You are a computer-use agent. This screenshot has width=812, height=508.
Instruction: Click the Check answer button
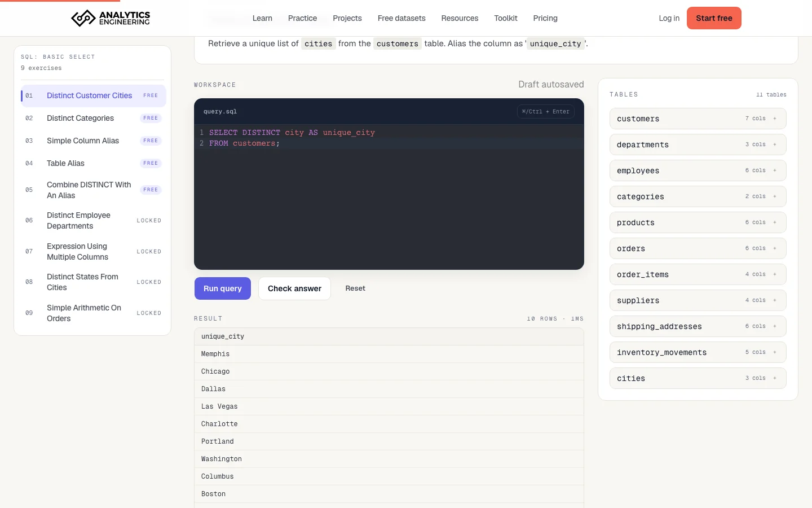294,288
